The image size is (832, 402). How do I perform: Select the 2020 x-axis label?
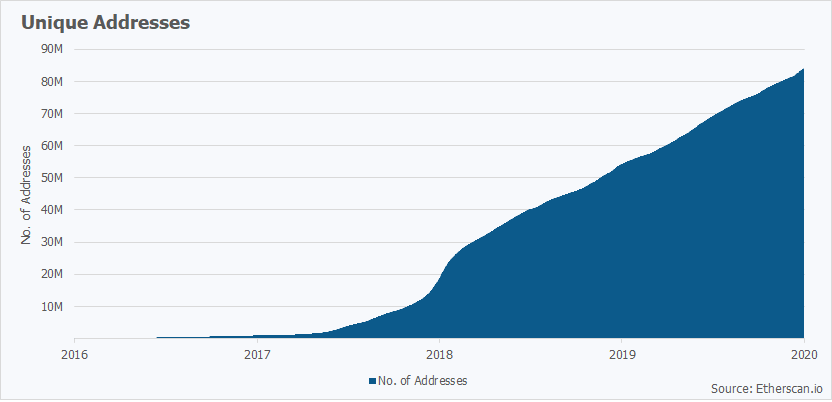click(x=804, y=353)
